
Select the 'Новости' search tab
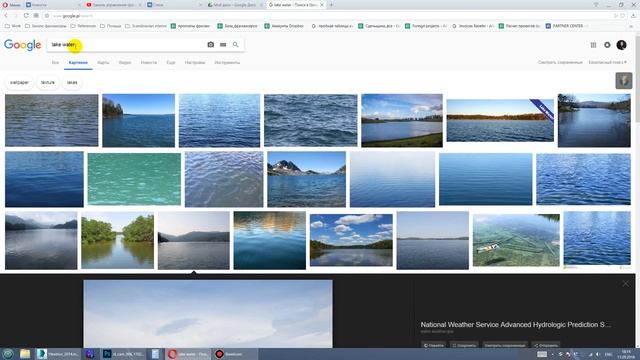point(149,62)
